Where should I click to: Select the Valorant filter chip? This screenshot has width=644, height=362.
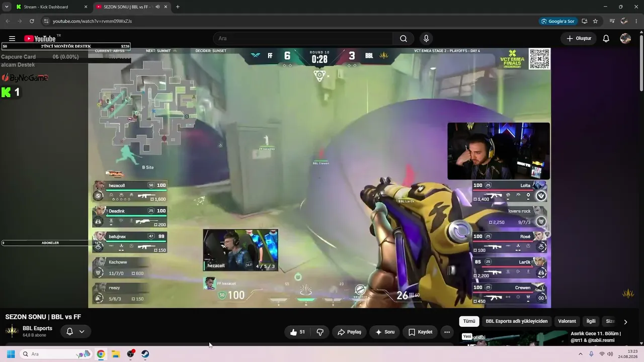pyautogui.click(x=567, y=321)
